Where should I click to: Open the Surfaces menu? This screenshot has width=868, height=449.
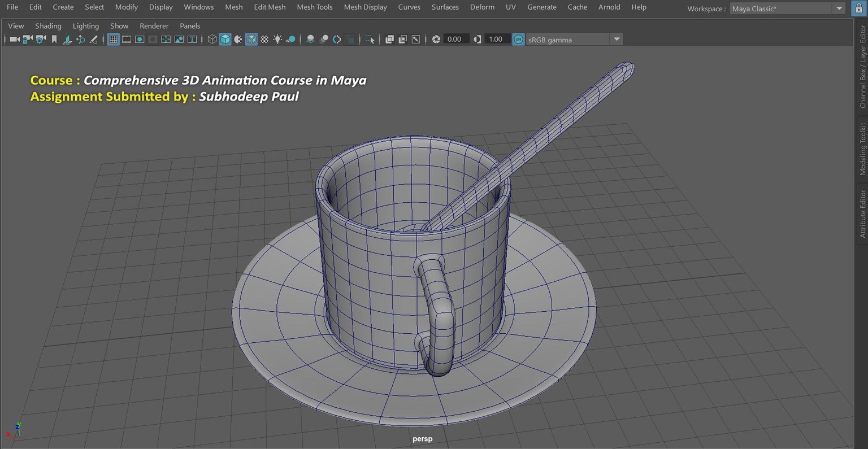tap(445, 7)
